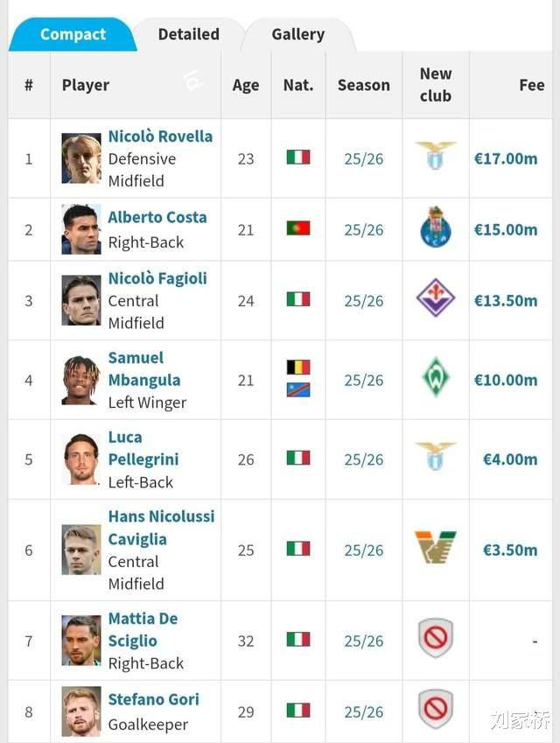Click the €17.00m transfer fee link

[x=506, y=158]
